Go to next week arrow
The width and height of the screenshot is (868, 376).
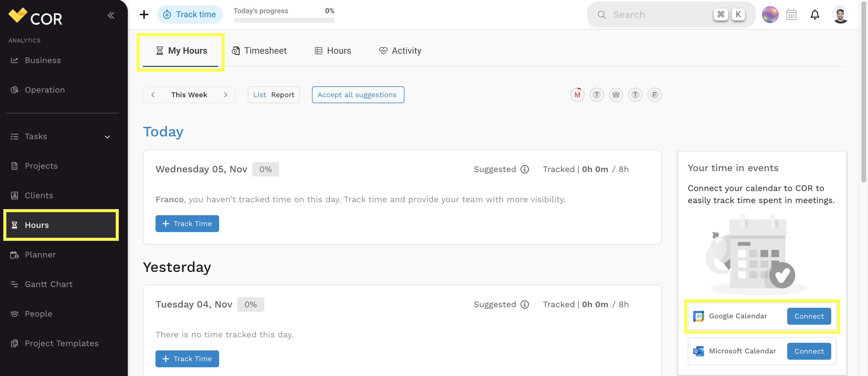click(226, 95)
